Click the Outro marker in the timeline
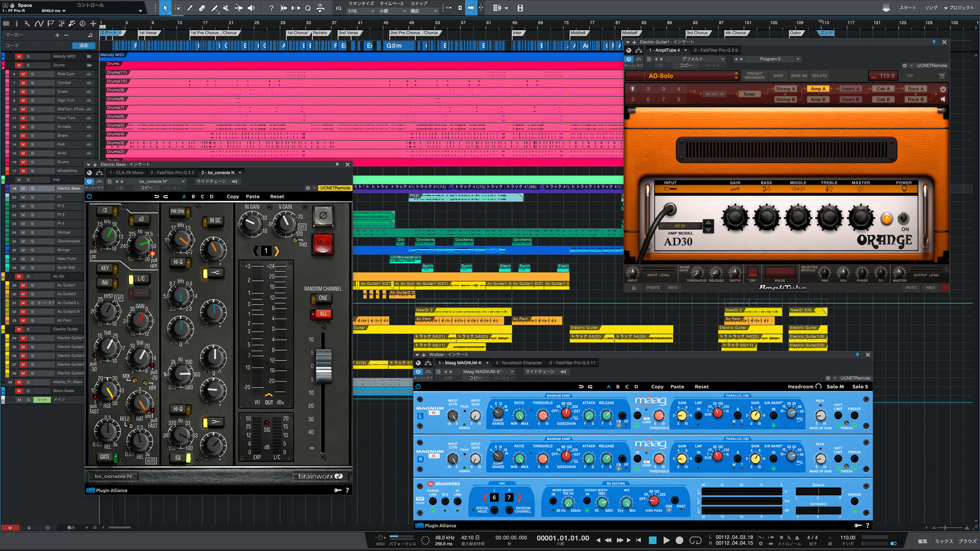This screenshot has width=980, height=551. coord(795,33)
